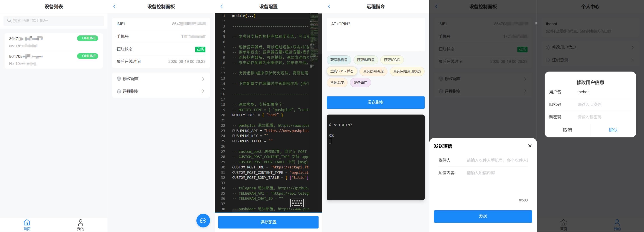The height and width of the screenshot is (232, 644).
Task: Open 我的 tab in 个人中心 screen
Action: (617, 225)
